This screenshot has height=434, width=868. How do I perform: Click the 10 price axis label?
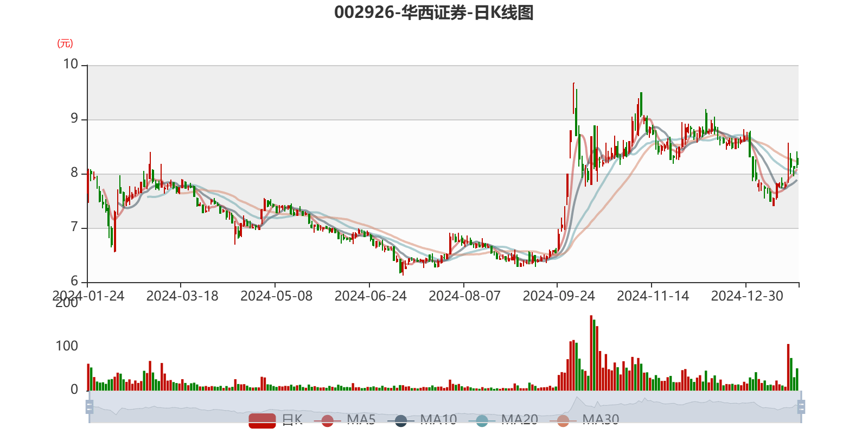(x=71, y=64)
